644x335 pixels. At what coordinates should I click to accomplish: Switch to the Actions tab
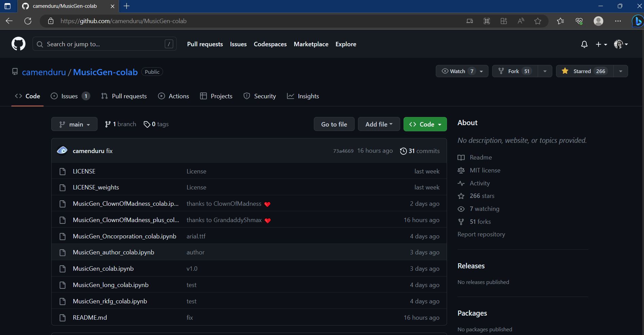174,96
